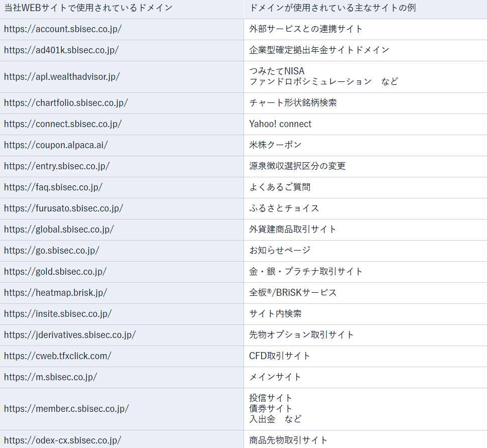Click the お知らせページ cell
This screenshot has width=487, height=448.
coord(366,251)
